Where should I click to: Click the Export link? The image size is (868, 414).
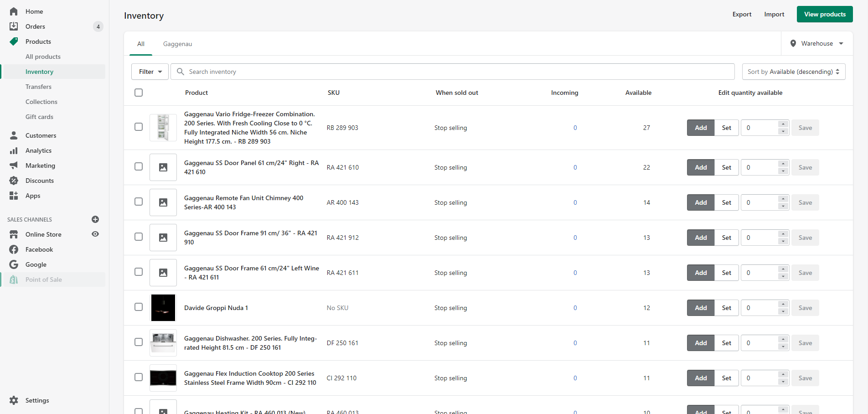coord(742,14)
